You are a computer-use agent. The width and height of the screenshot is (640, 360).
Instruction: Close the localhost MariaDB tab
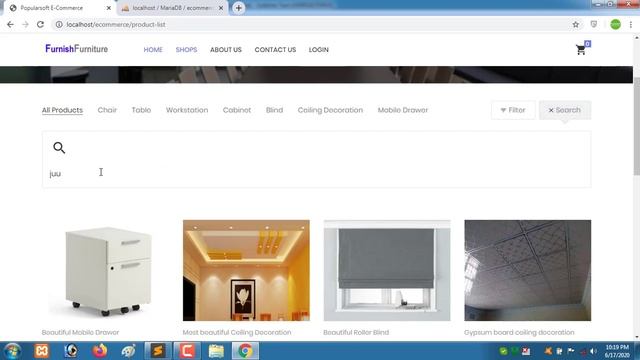click(x=221, y=8)
